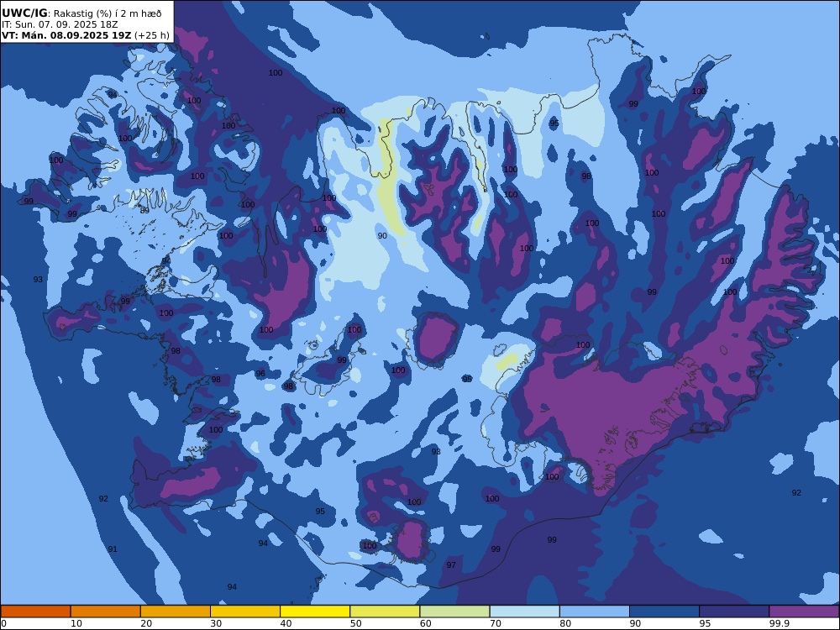
Task: Select the orange 10–20 legend color block
Action: 106,612
